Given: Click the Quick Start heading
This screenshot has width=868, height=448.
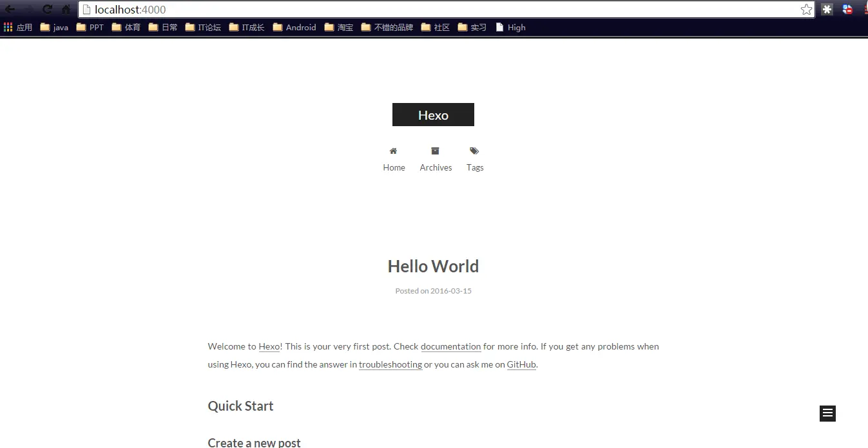Looking at the screenshot, I should (240, 406).
